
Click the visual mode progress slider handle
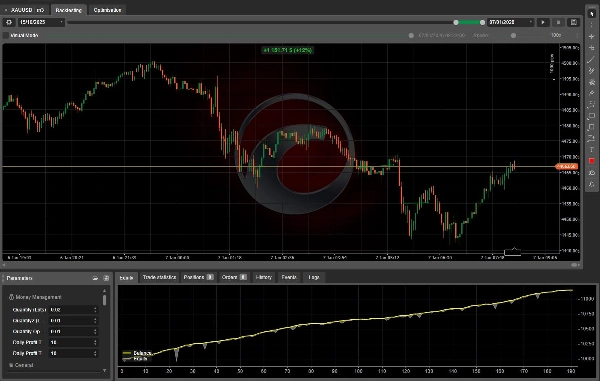pos(411,35)
